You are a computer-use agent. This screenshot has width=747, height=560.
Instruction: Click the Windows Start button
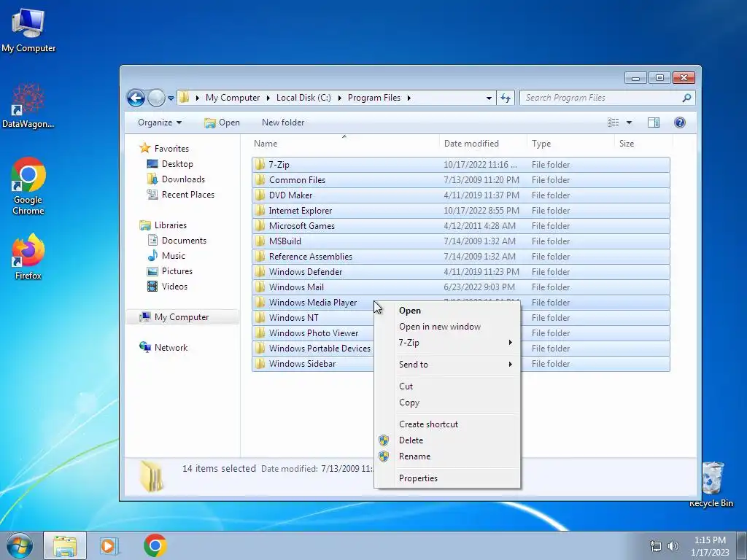click(20, 545)
